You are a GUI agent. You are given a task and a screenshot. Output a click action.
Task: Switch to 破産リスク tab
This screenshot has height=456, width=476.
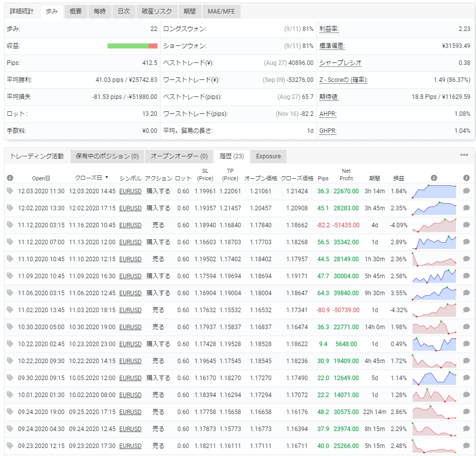[156, 11]
